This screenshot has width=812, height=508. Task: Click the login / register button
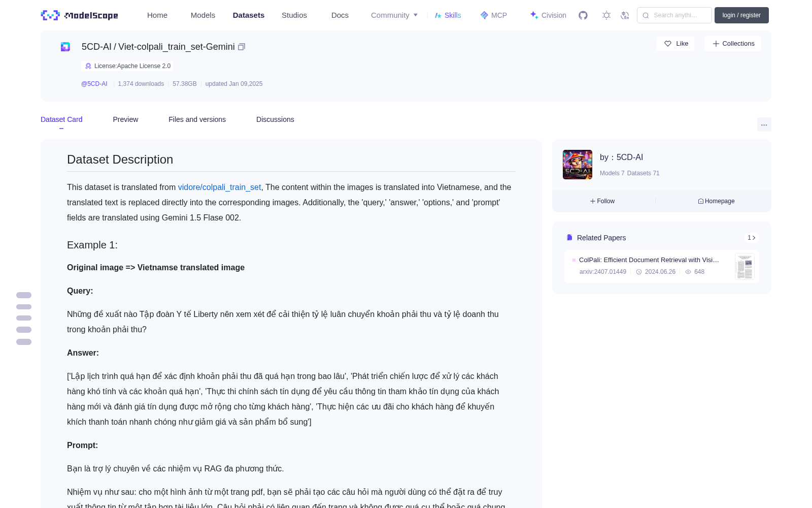(x=741, y=15)
